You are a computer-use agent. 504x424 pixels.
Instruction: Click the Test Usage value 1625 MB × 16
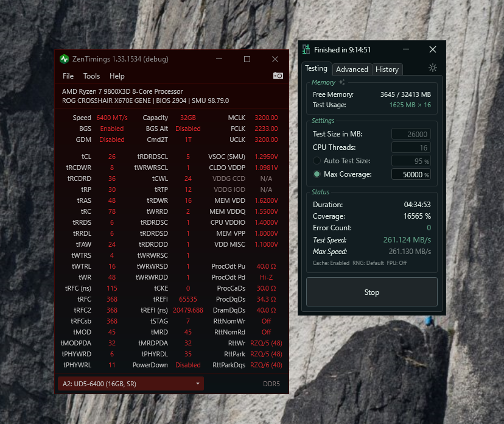(410, 105)
